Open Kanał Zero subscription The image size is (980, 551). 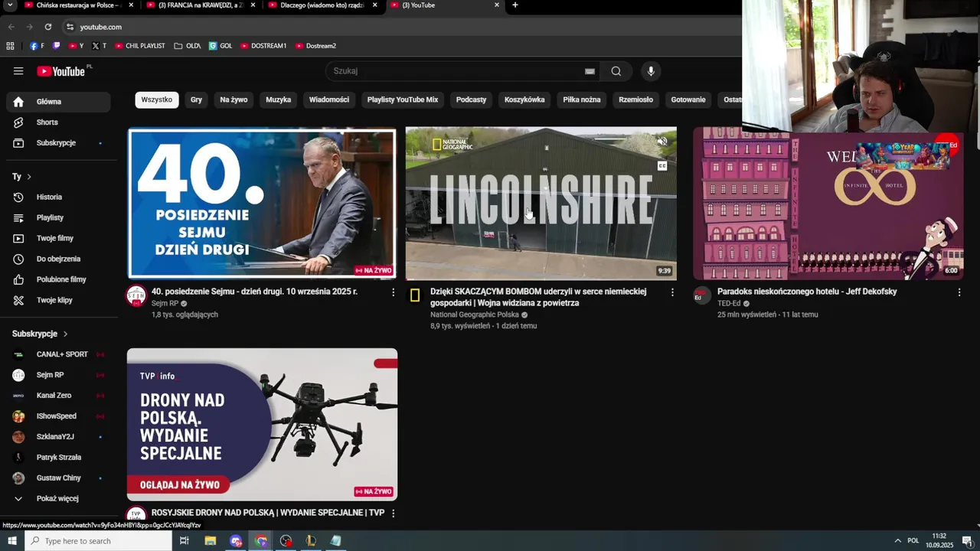59,396
